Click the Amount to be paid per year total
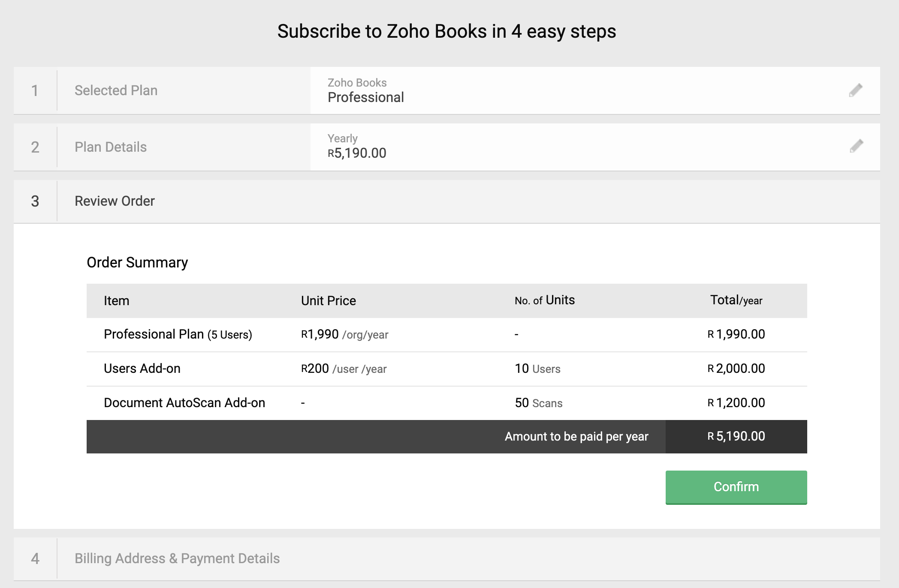 tap(736, 436)
